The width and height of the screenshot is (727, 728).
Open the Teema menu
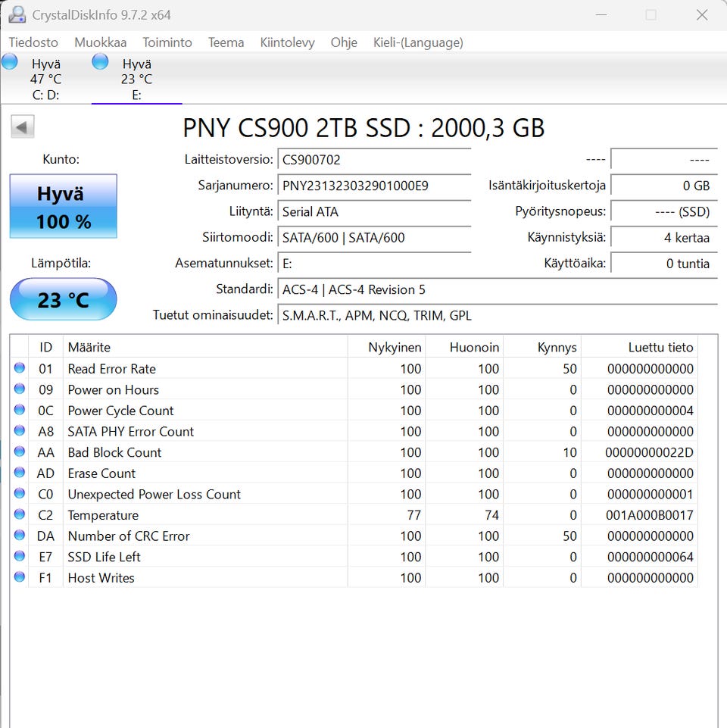click(226, 42)
